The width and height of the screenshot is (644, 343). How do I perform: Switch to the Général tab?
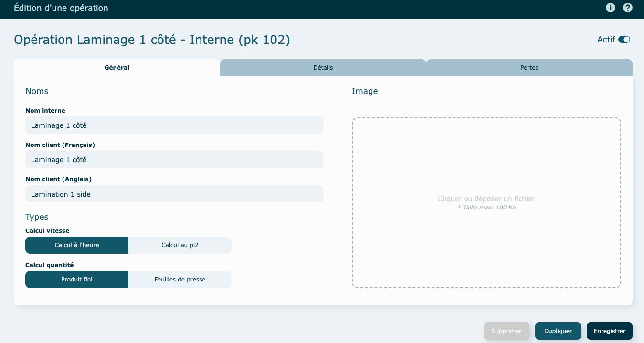(x=117, y=68)
